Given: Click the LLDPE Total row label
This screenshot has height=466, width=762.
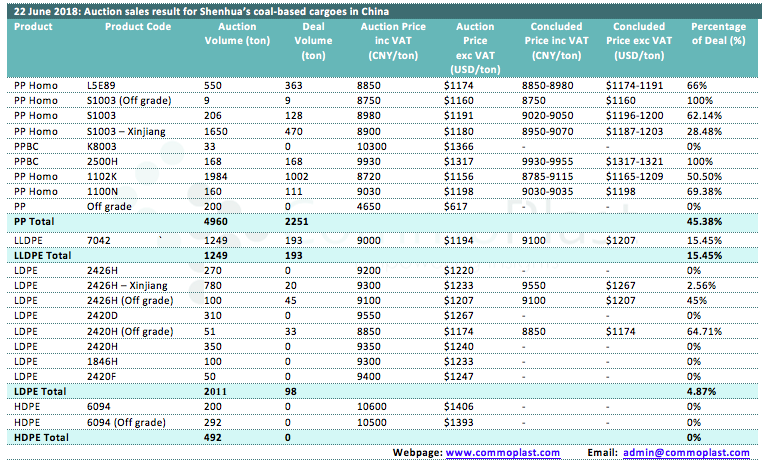Looking at the screenshot, I should [x=41, y=256].
